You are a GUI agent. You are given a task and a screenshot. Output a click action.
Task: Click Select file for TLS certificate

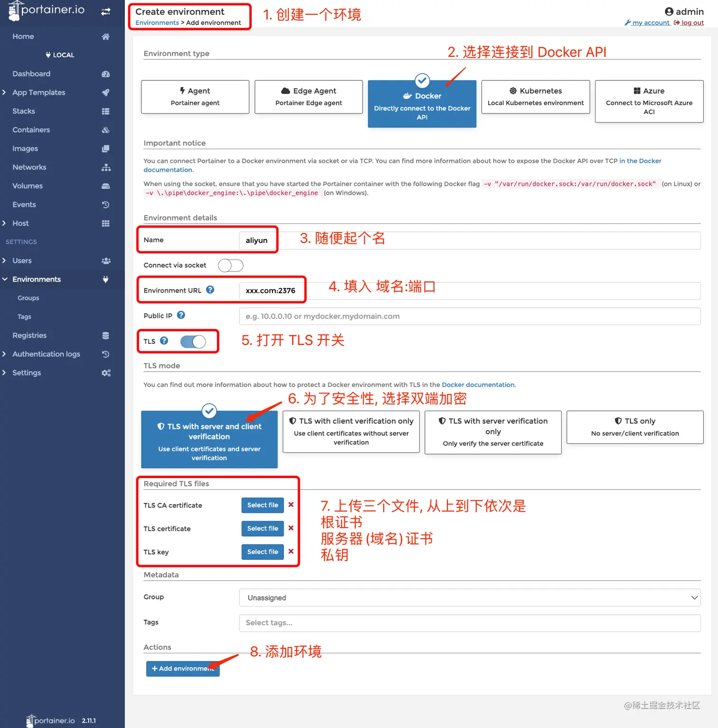click(263, 528)
